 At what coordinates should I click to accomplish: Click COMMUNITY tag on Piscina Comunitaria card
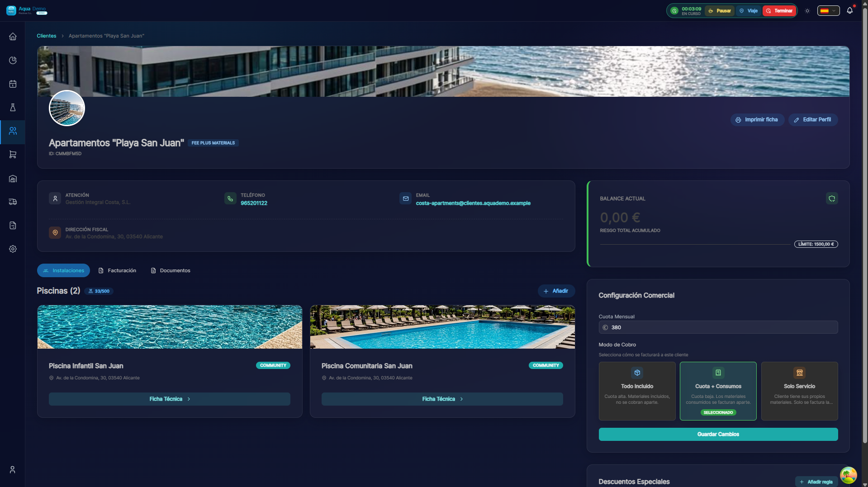[545, 365]
